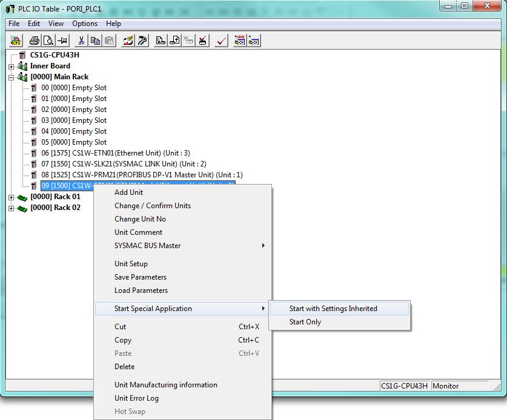This screenshot has width=507, height=420.
Task: Expand the Rack 02 tree node
Action: pyautogui.click(x=12, y=208)
